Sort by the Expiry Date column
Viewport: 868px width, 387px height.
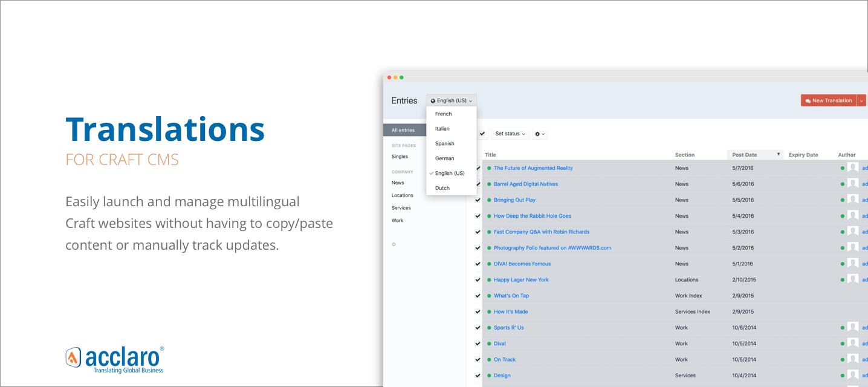803,155
